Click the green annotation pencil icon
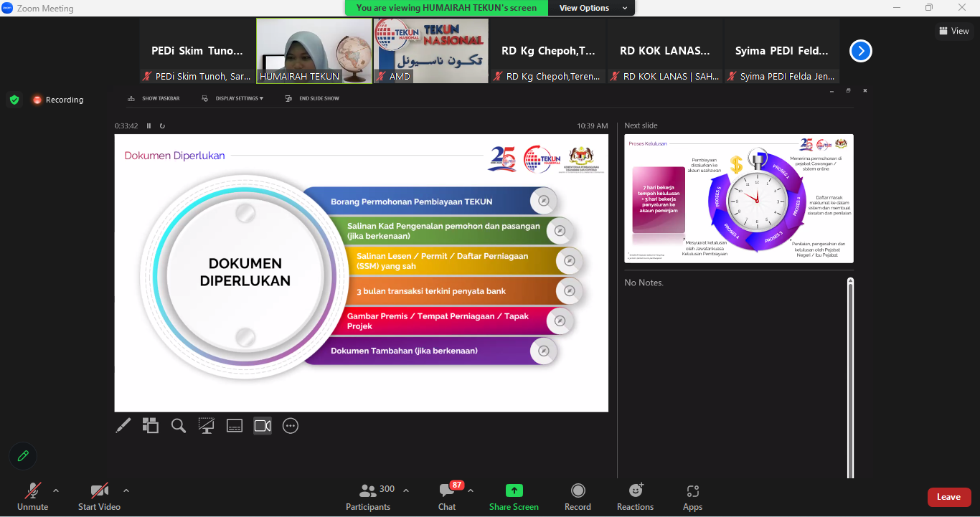 (23, 455)
